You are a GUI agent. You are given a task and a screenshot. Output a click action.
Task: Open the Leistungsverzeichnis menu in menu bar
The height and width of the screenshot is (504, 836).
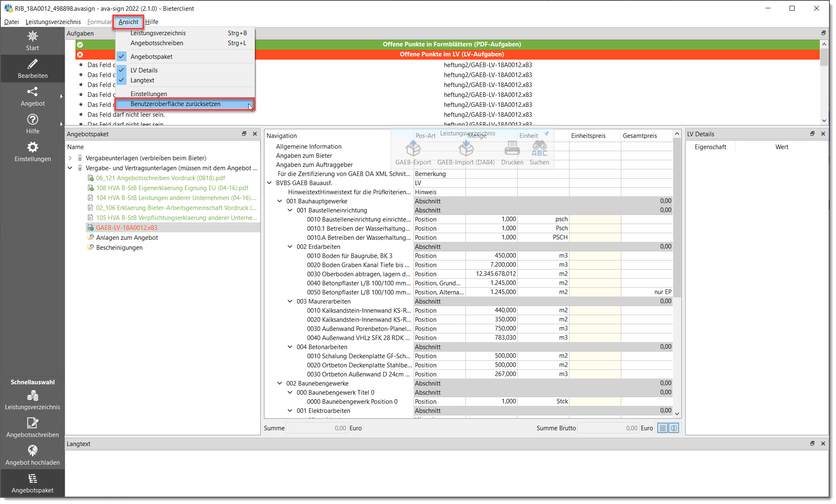[53, 22]
